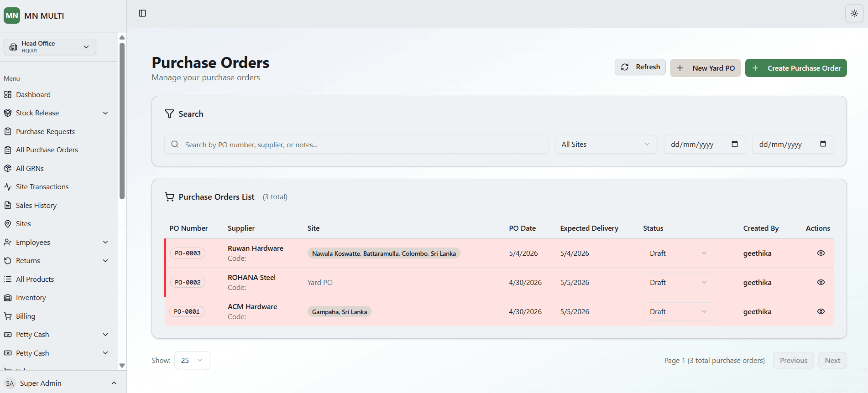Click the Stock Release box icon
The height and width of the screenshot is (393, 868).
8,113
